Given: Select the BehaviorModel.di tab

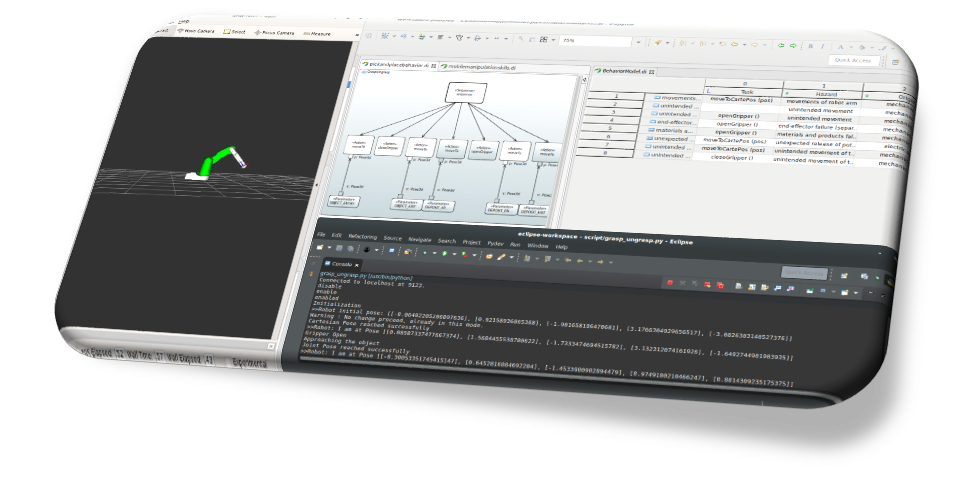Looking at the screenshot, I should [627, 72].
